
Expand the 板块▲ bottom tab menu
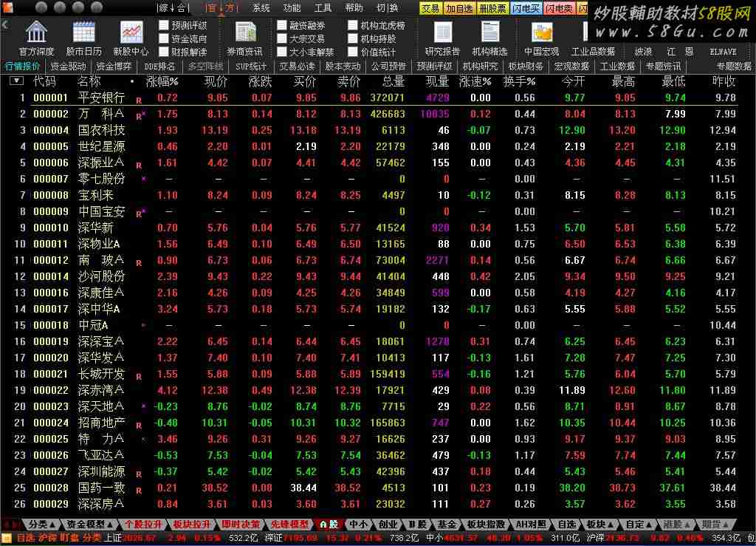click(x=600, y=525)
